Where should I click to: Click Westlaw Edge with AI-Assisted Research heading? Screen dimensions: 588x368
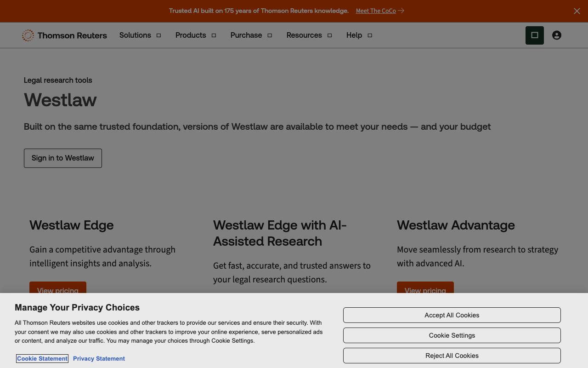280,233
